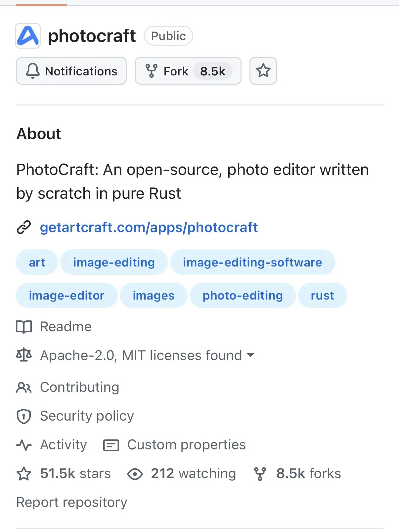
Task: Click the note icon beside Custom properties
Action: click(x=111, y=445)
